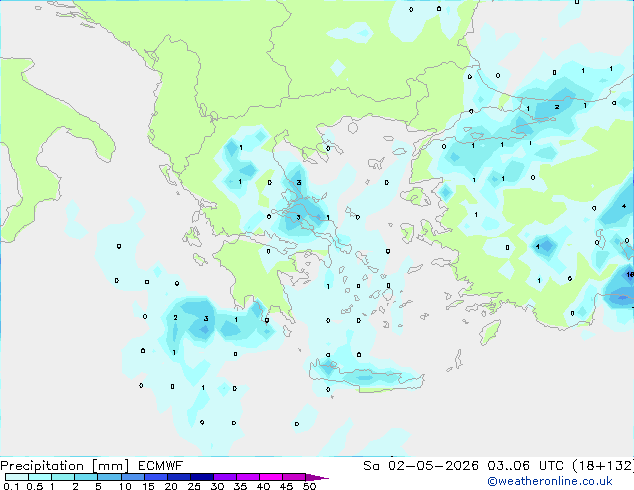This screenshot has width=634, height=490.
Task: Click the '45' legend scale label
Action: (286, 486)
